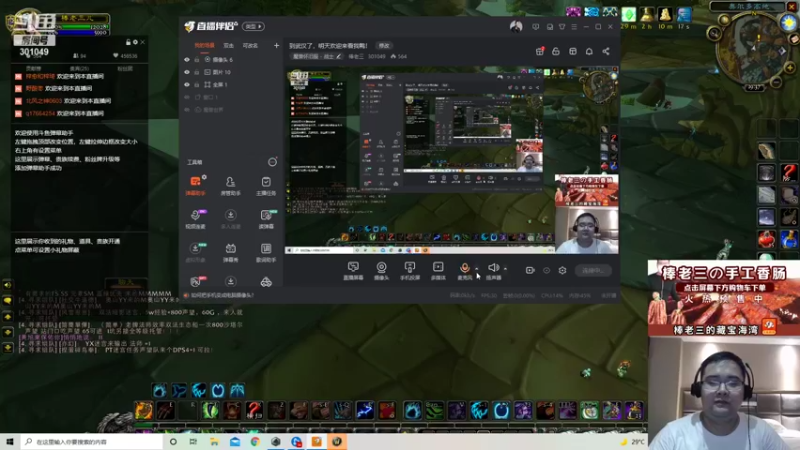Open Task View on the taskbar

(193, 442)
